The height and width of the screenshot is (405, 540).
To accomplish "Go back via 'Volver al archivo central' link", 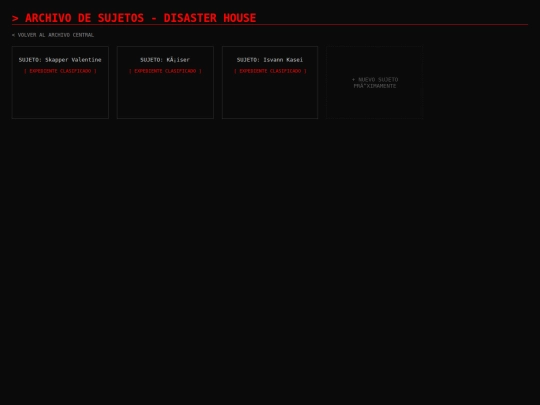I will click(53, 35).
